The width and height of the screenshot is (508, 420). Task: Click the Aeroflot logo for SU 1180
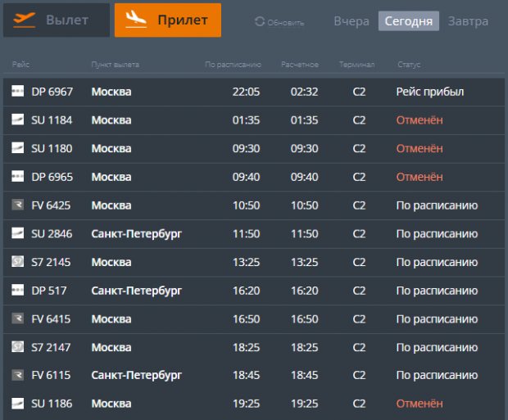[18, 147]
